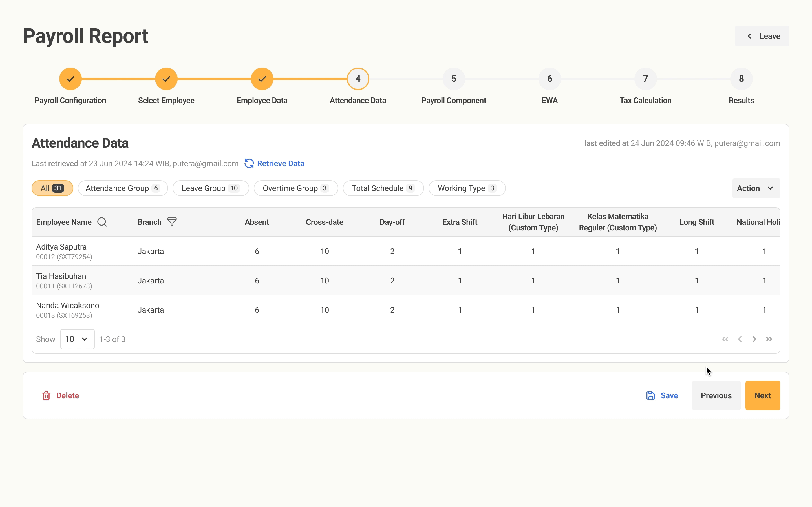The image size is (812, 507).
Task: Click completed Employee Data step circle
Action: tap(262, 79)
